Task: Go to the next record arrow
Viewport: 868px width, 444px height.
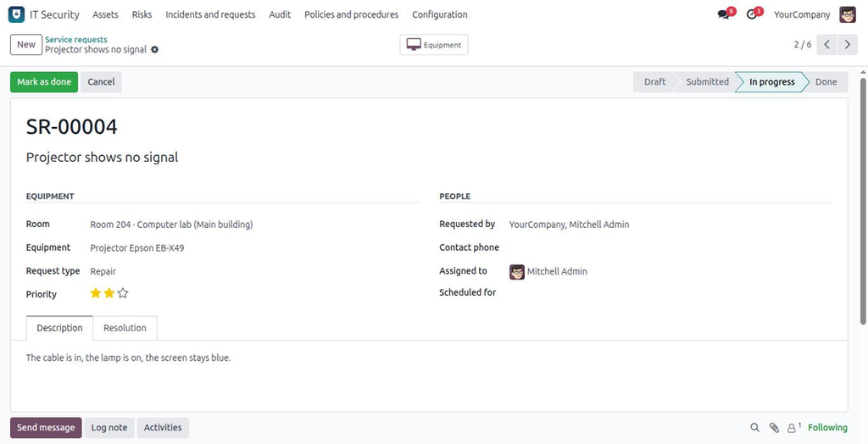Action: (x=848, y=44)
